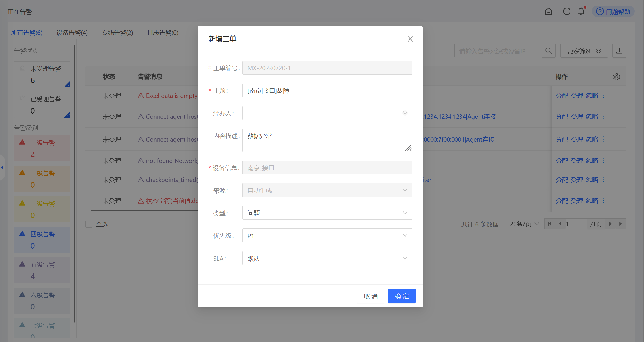Click the 工单编号 field MX-20230720-1

coord(327,68)
